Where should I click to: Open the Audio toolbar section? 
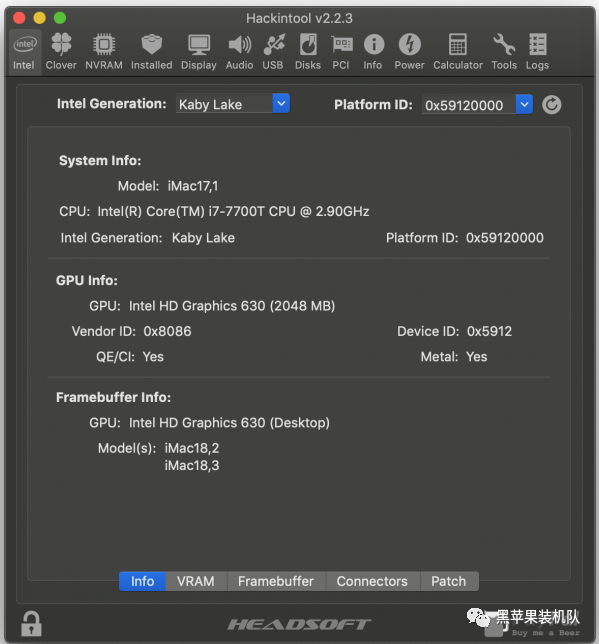click(x=240, y=52)
